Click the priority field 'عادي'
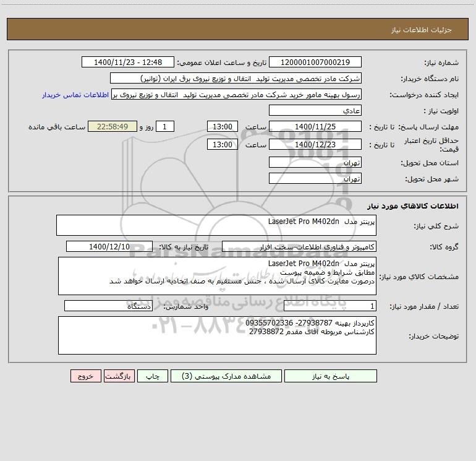This screenshot has width=476, height=461. click(x=315, y=110)
